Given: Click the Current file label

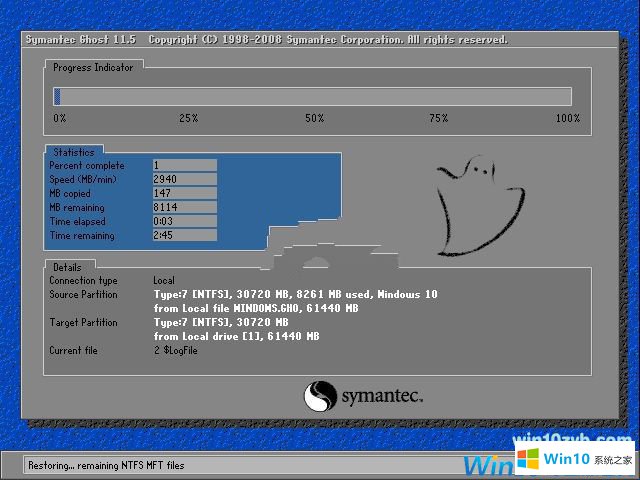Looking at the screenshot, I should click(73, 350).
